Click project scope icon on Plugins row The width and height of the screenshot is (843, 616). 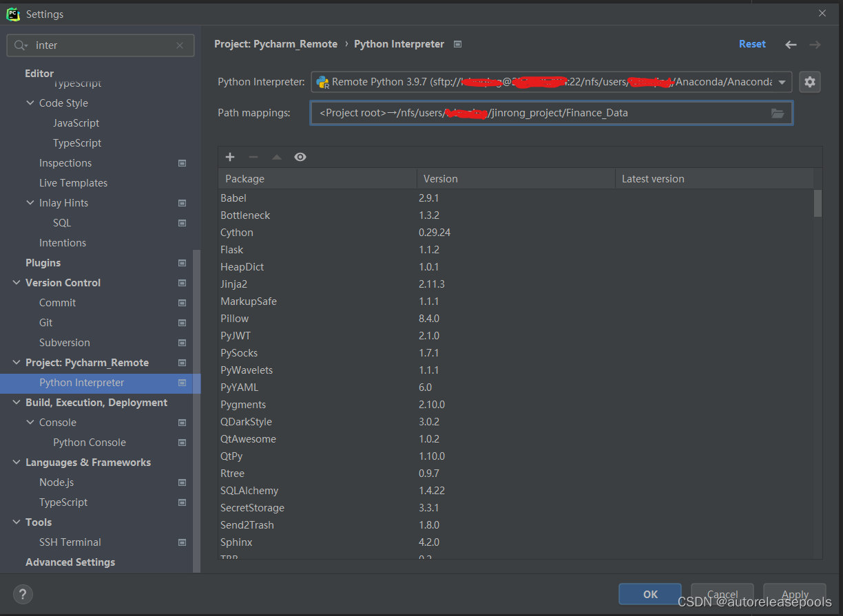[x=183, y=263]
